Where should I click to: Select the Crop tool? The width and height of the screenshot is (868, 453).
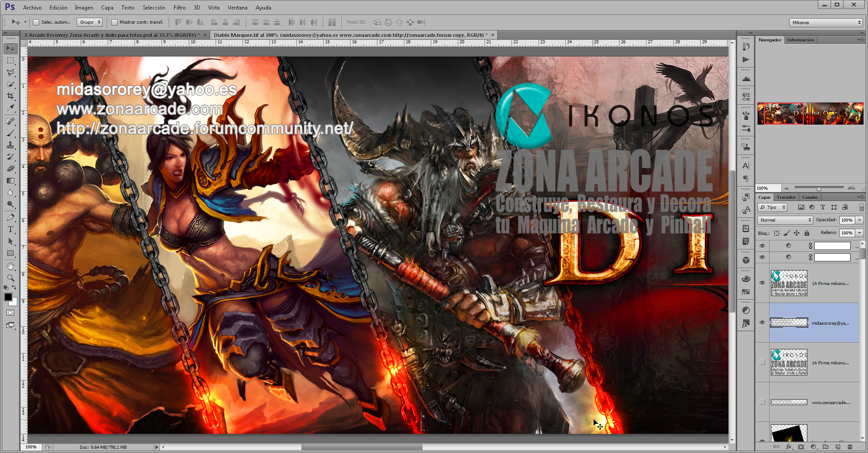(10, 96)
